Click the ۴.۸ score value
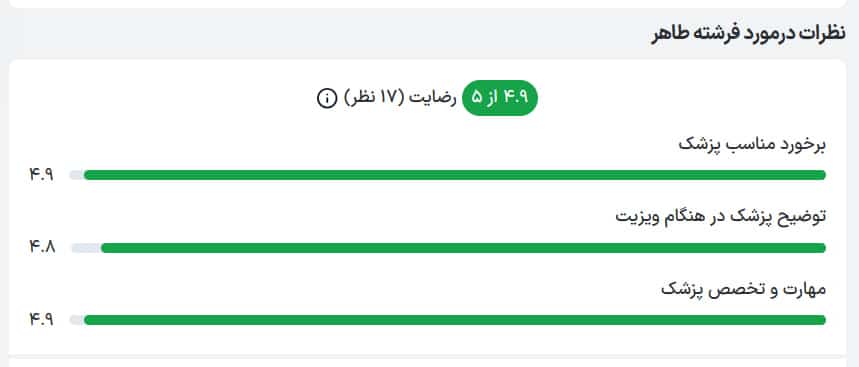 pyautogui.click(x=43, y=248)
